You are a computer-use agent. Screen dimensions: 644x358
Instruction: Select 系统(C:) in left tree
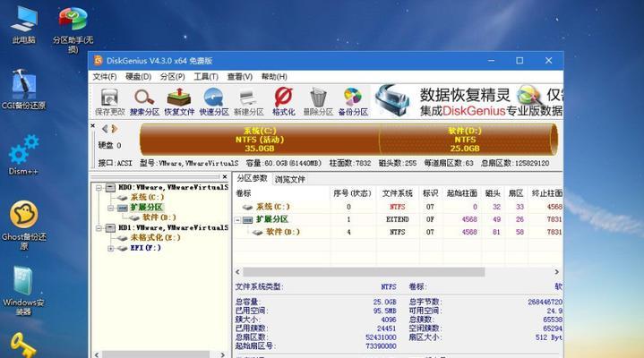pos(147,198)
